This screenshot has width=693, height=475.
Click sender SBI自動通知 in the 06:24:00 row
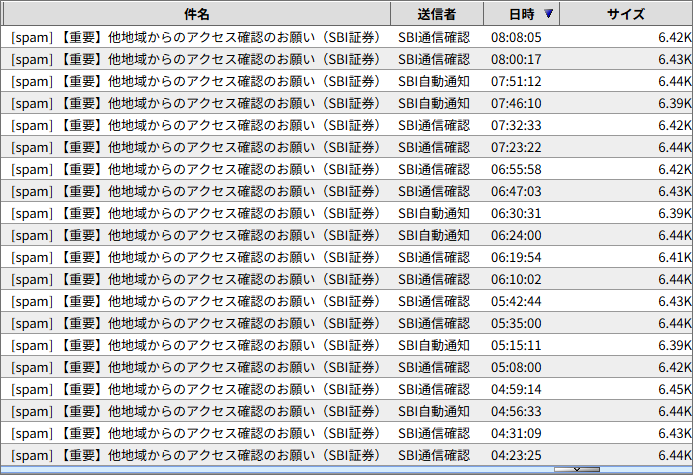pos(434,236)
